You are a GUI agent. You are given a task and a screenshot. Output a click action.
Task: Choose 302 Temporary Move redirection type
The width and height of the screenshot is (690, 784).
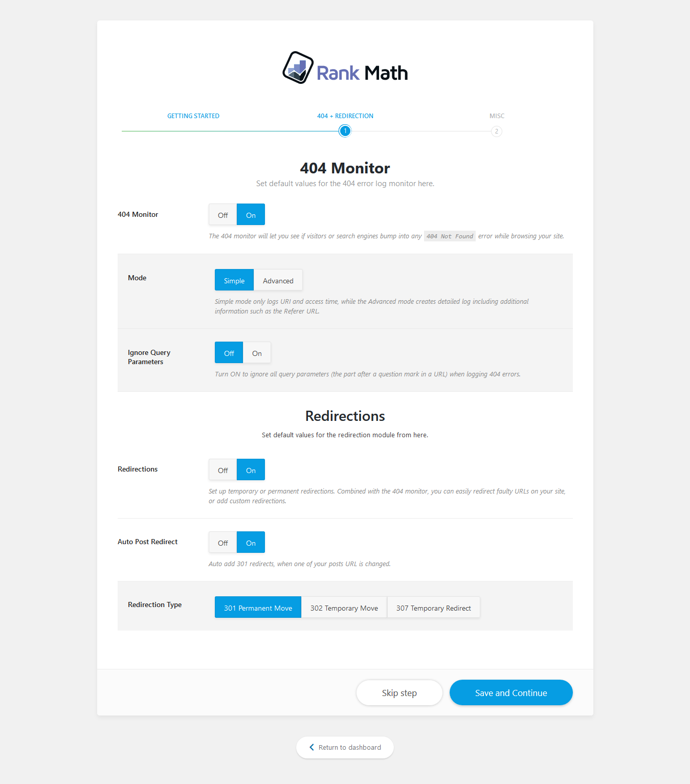344,608
